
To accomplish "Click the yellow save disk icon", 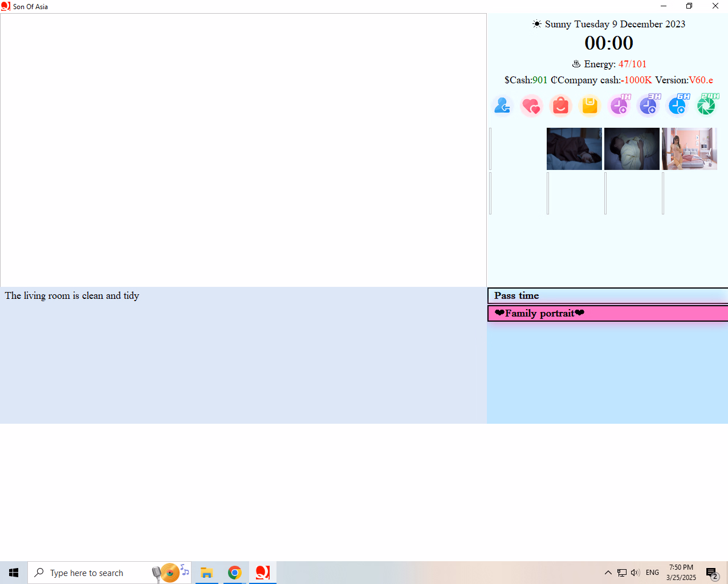I will point(590,106).
